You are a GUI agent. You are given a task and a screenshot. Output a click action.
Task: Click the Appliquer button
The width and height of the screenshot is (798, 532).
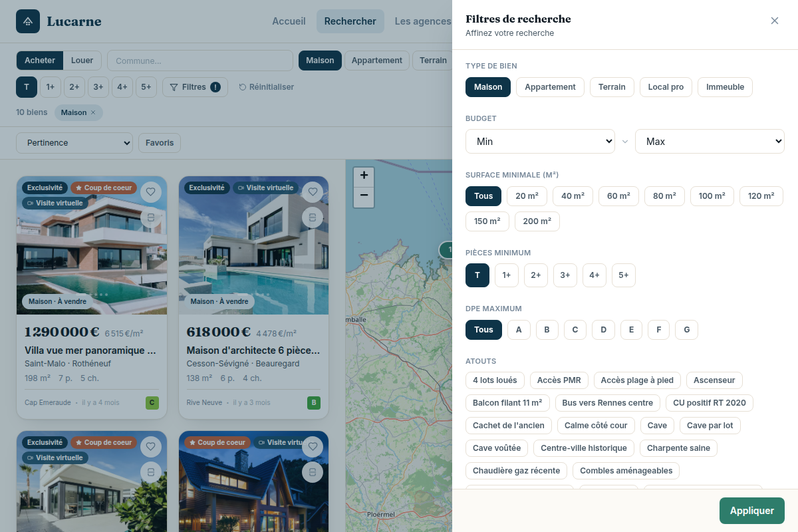click(752, 511)
